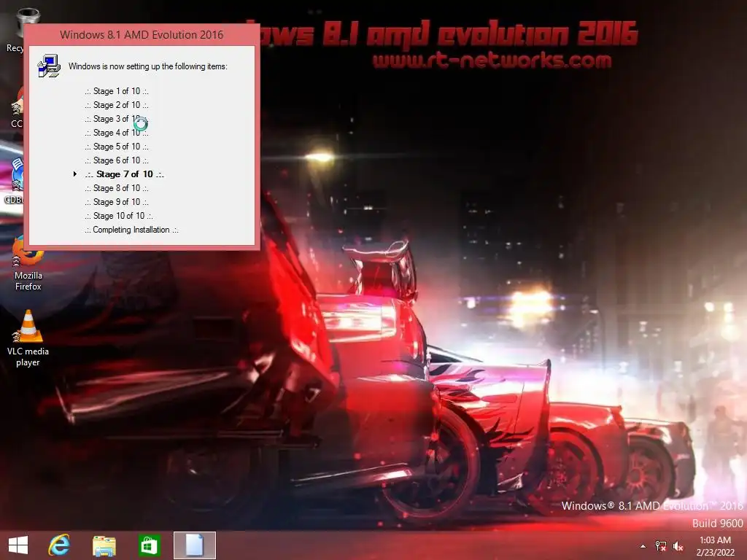Select the CCleaner desktop icon
This screenshot has width=747, height=560.
(x=18, y=107)
